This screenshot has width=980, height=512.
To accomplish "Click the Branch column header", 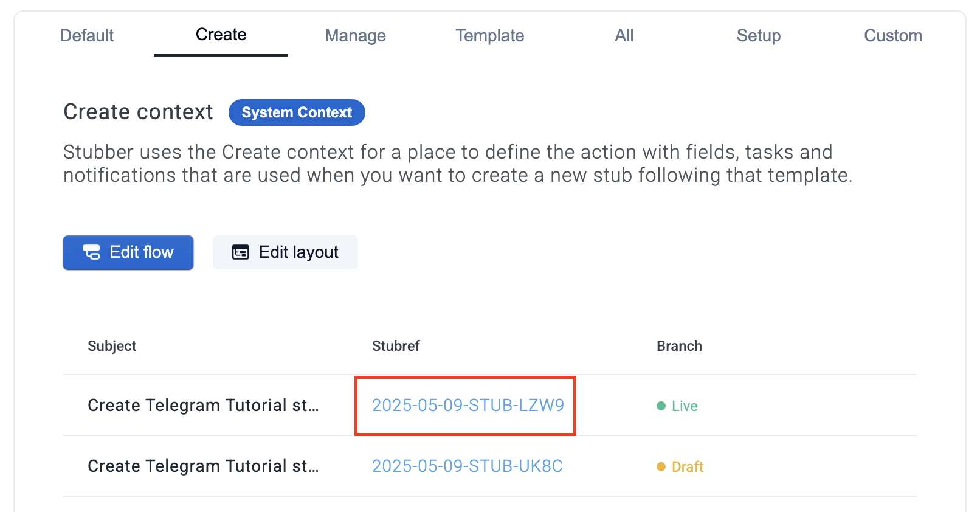I will 679,346.
